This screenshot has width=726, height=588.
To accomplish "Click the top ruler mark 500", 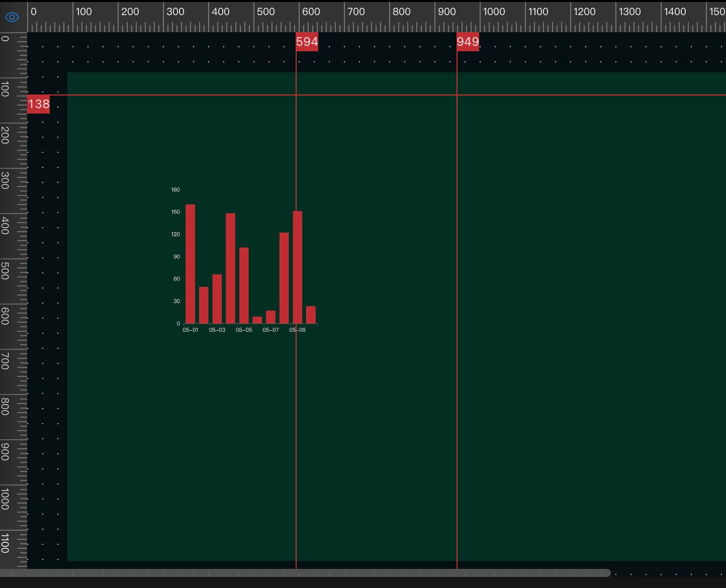I will 265,12.
